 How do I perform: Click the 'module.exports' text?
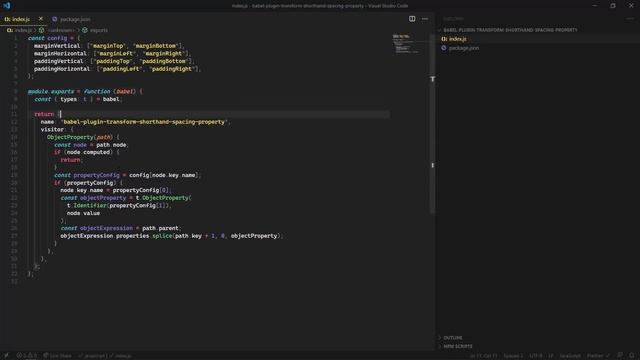[51, 91]
